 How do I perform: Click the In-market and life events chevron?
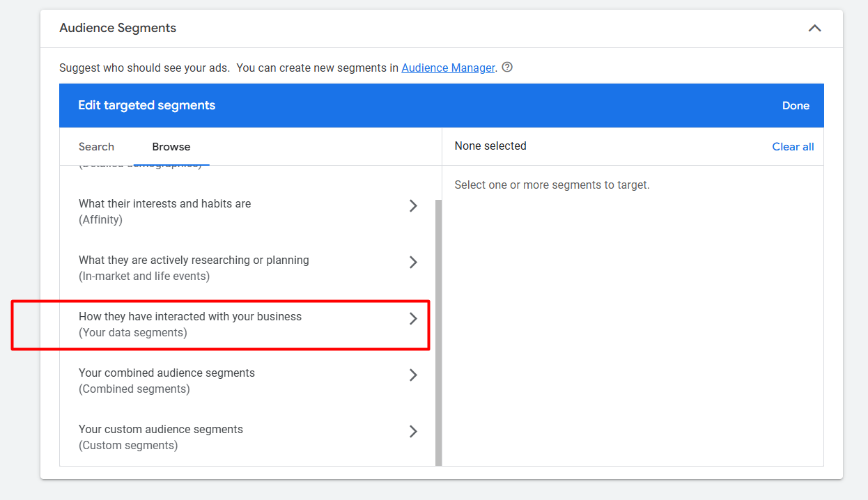(x=413, y=262)
